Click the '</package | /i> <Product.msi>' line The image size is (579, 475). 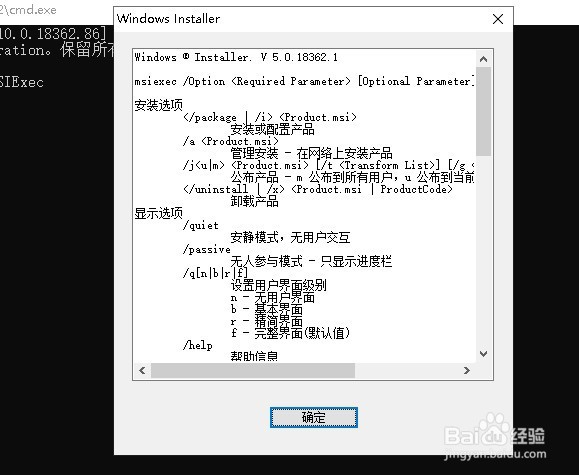(x=270, y=117)
